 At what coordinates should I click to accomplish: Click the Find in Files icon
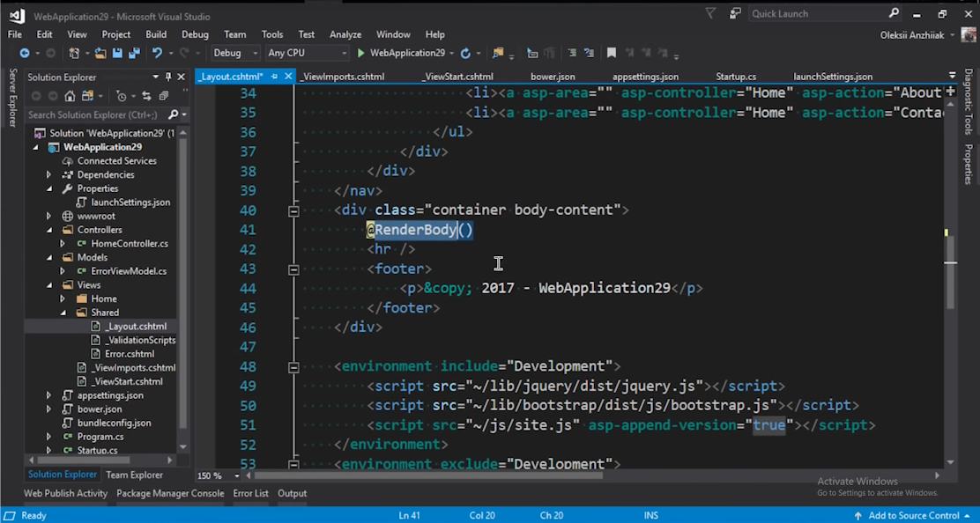tap(498, 54)
